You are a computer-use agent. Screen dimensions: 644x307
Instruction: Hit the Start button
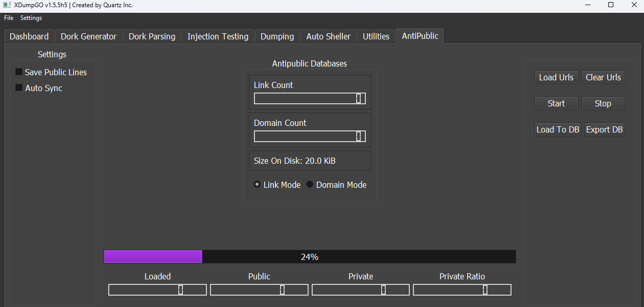click(x=556, y=103)
